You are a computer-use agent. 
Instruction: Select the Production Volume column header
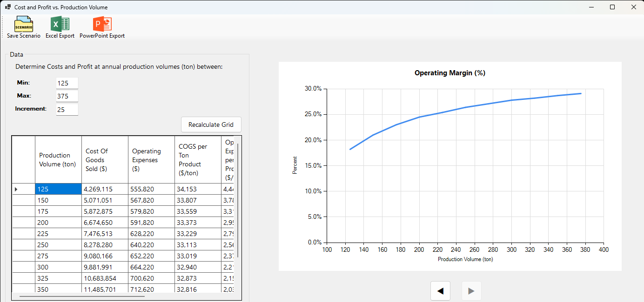coord(58,159)
